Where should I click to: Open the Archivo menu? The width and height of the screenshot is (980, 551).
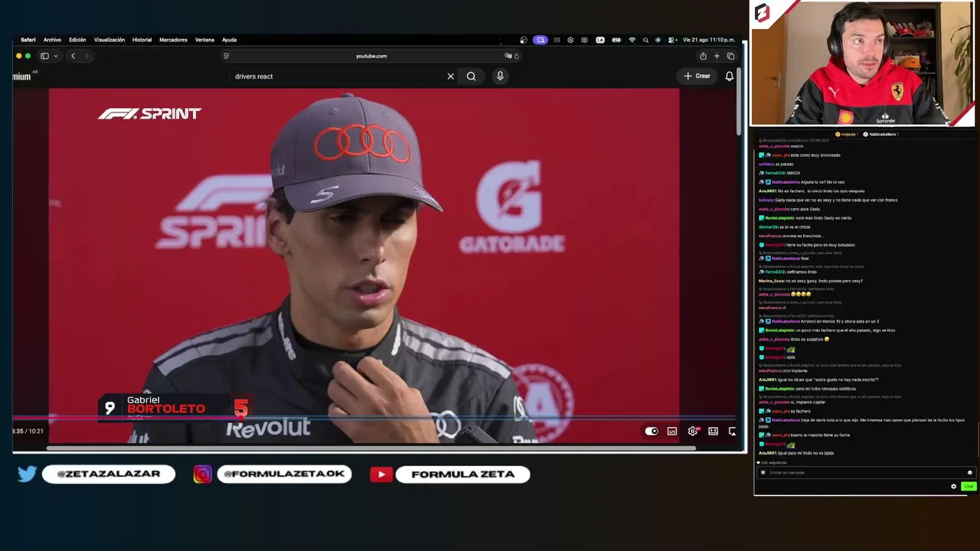(x=52, y=40)
